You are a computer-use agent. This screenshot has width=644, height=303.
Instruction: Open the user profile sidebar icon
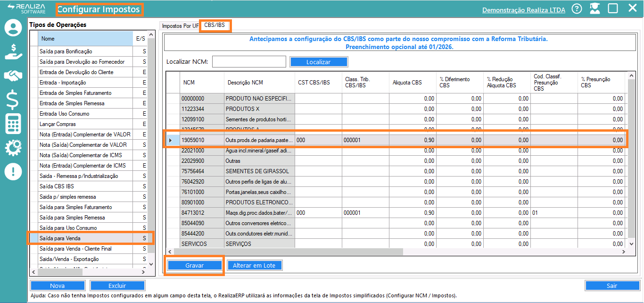coord(13,28)
